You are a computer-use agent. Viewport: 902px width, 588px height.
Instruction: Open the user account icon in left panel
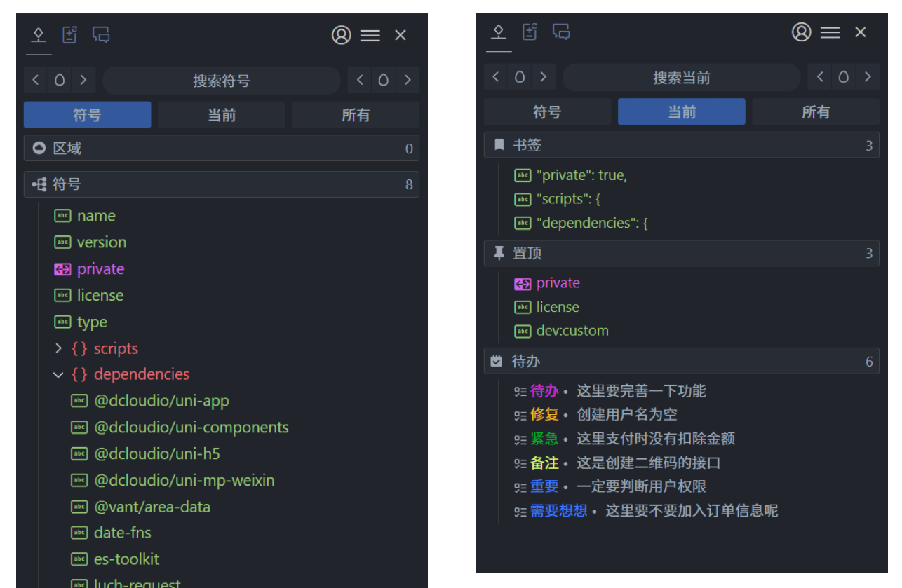341,35
